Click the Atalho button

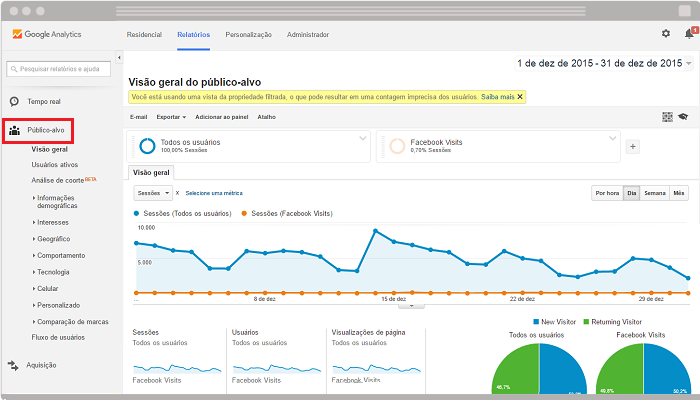267,117
